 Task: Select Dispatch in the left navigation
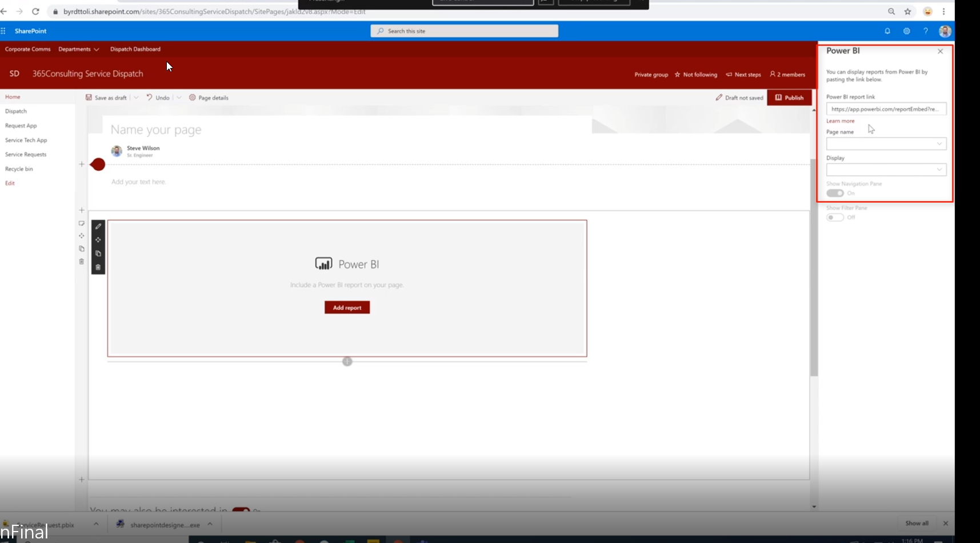coord(16,111)
